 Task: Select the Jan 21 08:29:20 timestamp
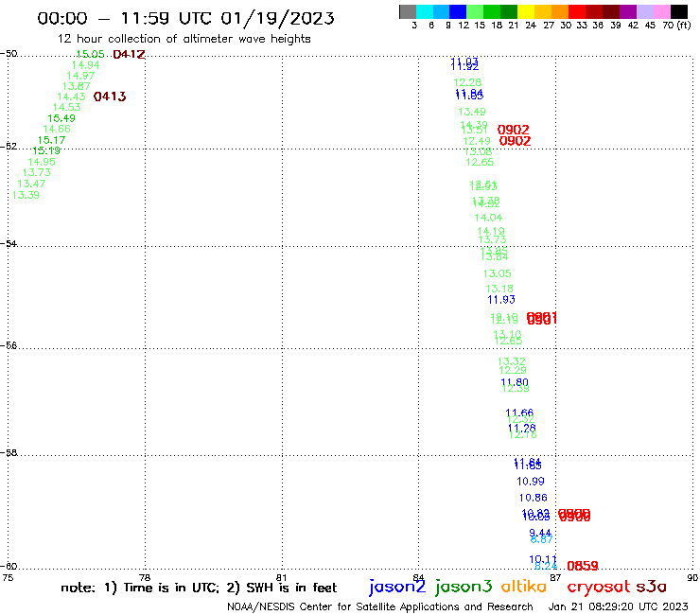[619, 606]
